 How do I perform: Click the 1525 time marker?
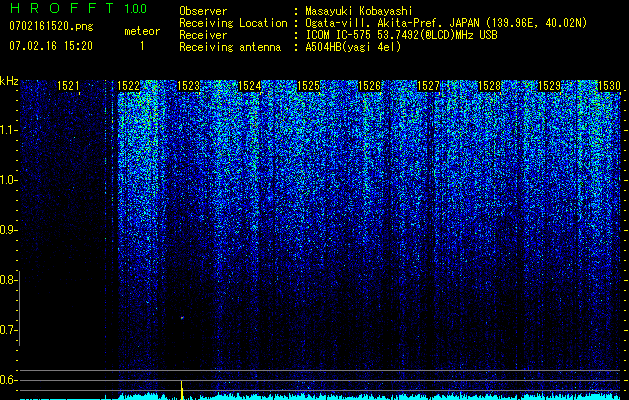point(308,86)
